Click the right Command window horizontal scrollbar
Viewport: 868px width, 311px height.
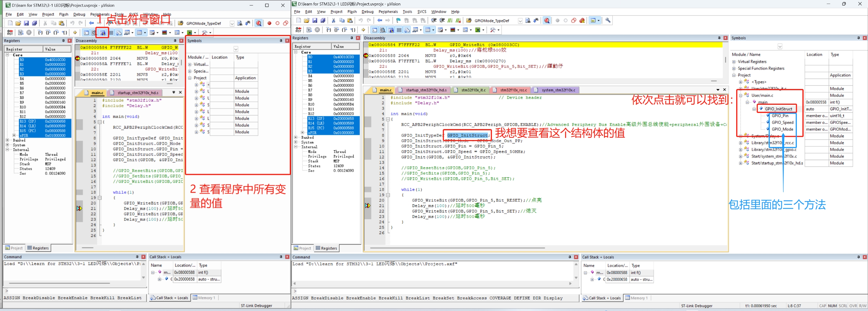point(432,283)
